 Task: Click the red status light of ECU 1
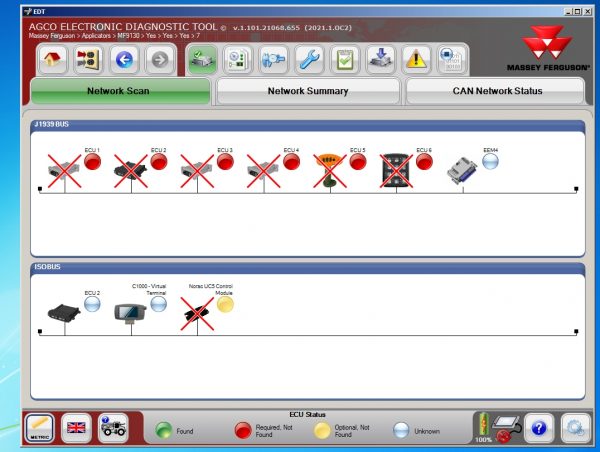[93, 162]
